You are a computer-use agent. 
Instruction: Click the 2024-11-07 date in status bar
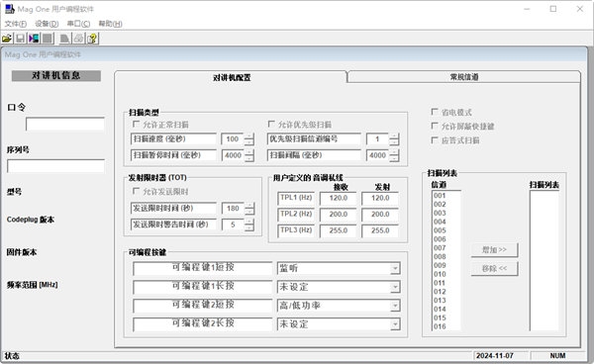tap(495, 356)
